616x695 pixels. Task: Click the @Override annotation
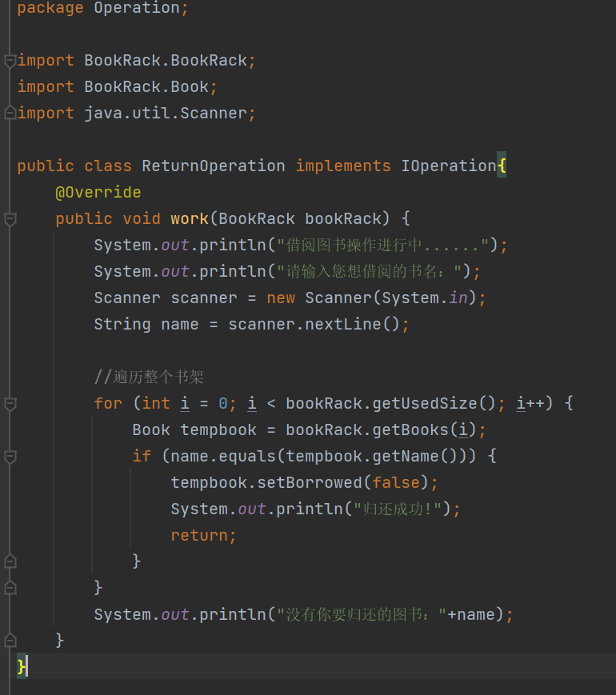click(98, 193)
